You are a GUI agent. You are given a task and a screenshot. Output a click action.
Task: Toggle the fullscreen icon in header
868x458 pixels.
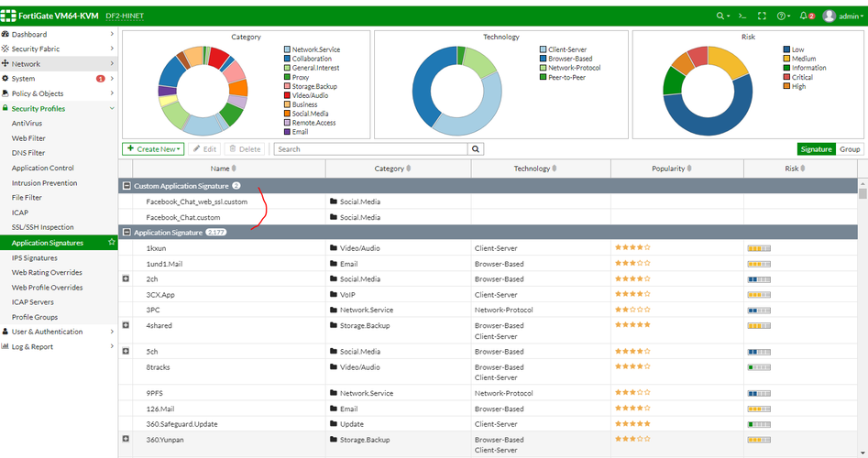[x=762, y=16]
